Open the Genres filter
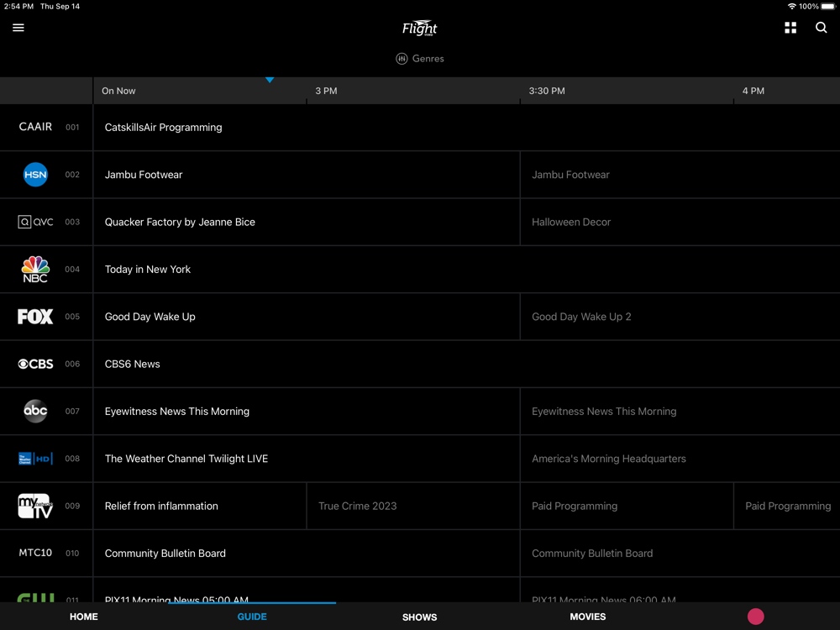Screen dimensions: 840x630 point(419,59)
